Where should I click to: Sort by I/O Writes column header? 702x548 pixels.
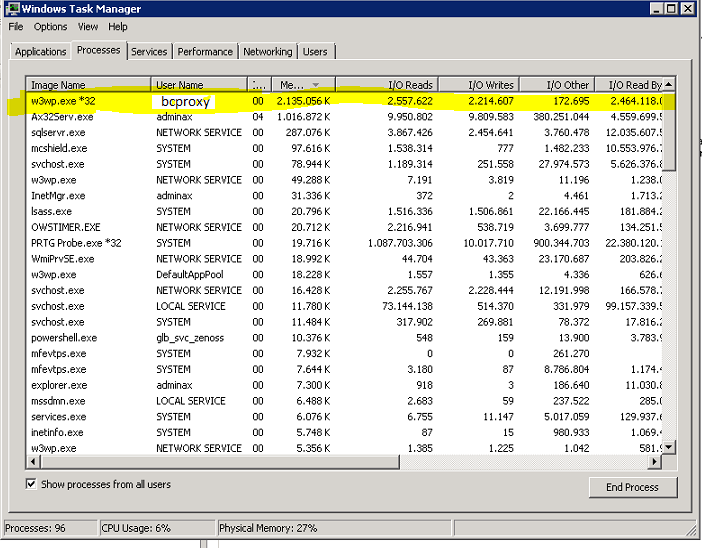pos(479,85)
